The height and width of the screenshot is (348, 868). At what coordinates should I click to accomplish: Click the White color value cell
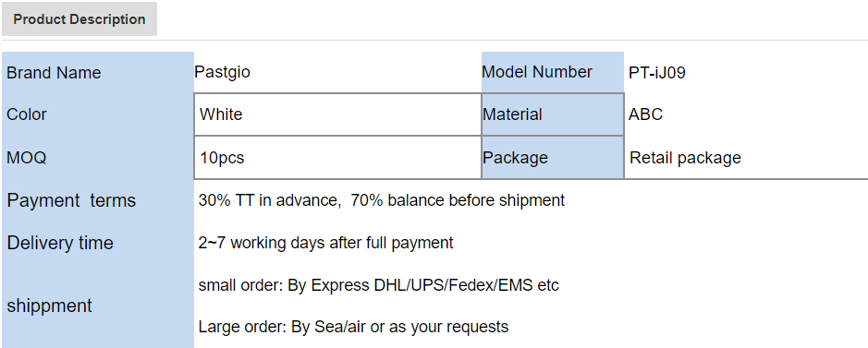(x=337, y=114)
